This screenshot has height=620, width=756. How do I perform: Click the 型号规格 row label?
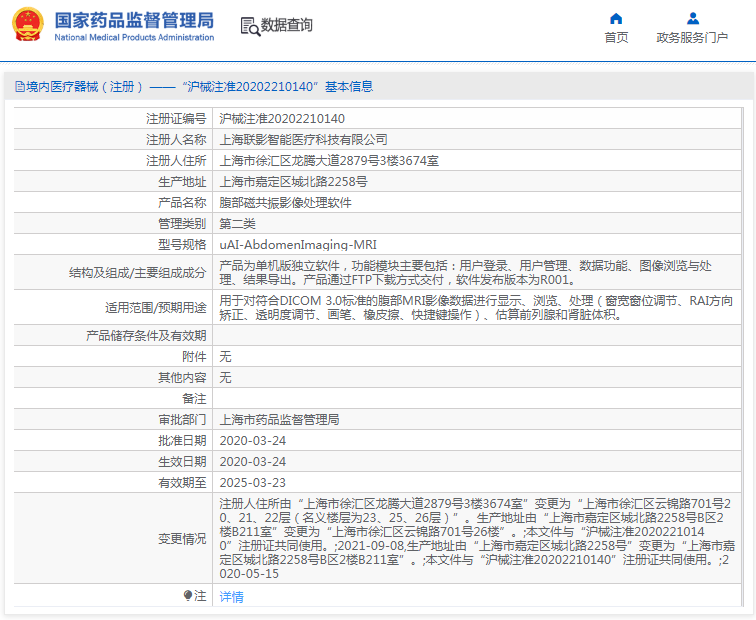tap(182, 245)
